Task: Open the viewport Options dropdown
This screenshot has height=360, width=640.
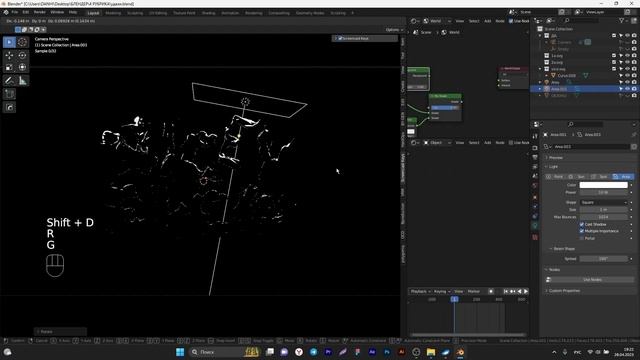Action: click(x=394, y=29)
